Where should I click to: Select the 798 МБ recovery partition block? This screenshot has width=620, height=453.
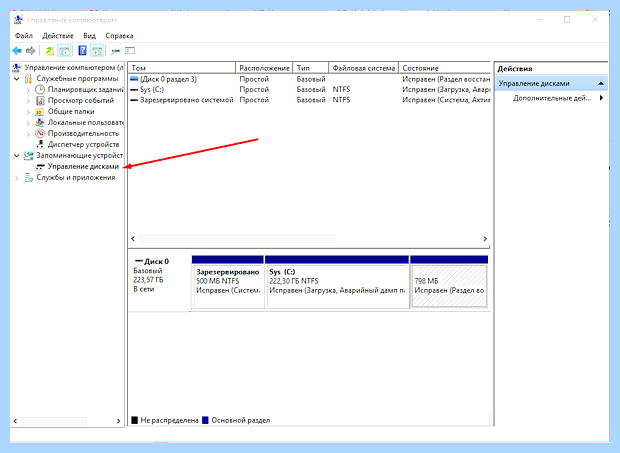[x=449, y=282]
